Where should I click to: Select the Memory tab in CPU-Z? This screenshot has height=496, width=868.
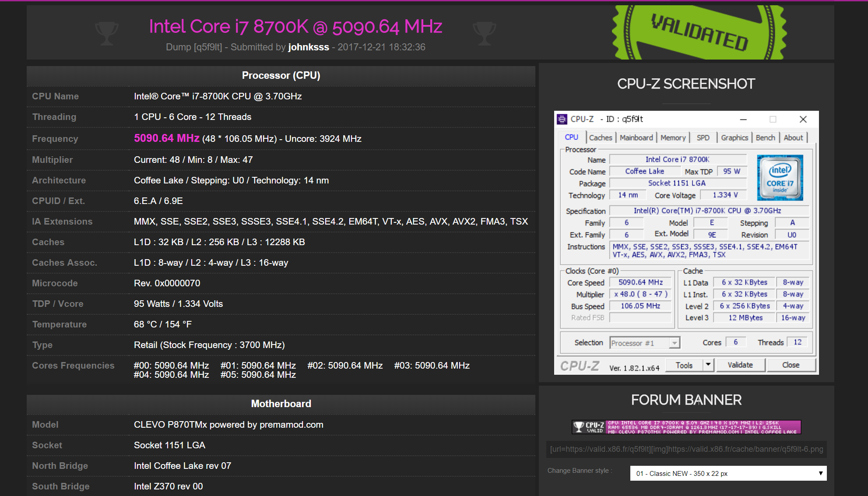coord(673,137)
